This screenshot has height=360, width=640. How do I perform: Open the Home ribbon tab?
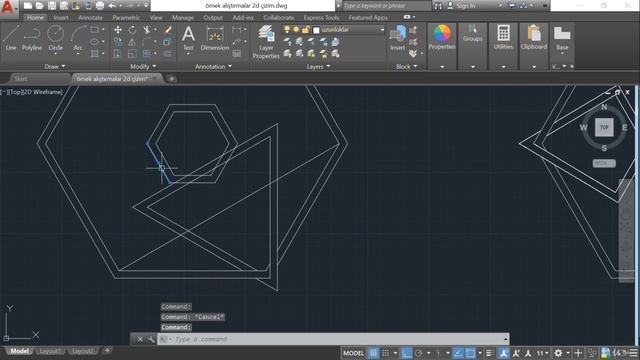pyautogui.click(x=36, y=18)
